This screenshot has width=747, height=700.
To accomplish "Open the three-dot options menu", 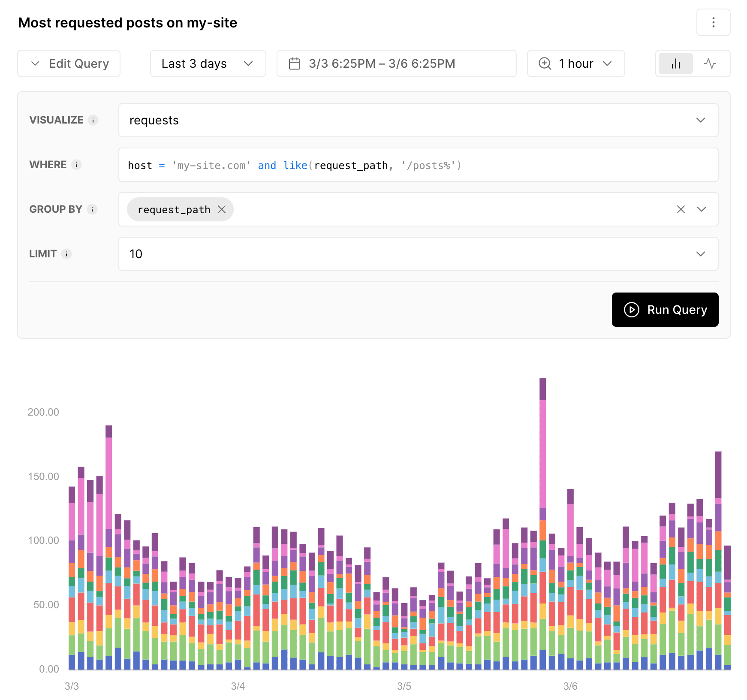I will coord(713,22).
